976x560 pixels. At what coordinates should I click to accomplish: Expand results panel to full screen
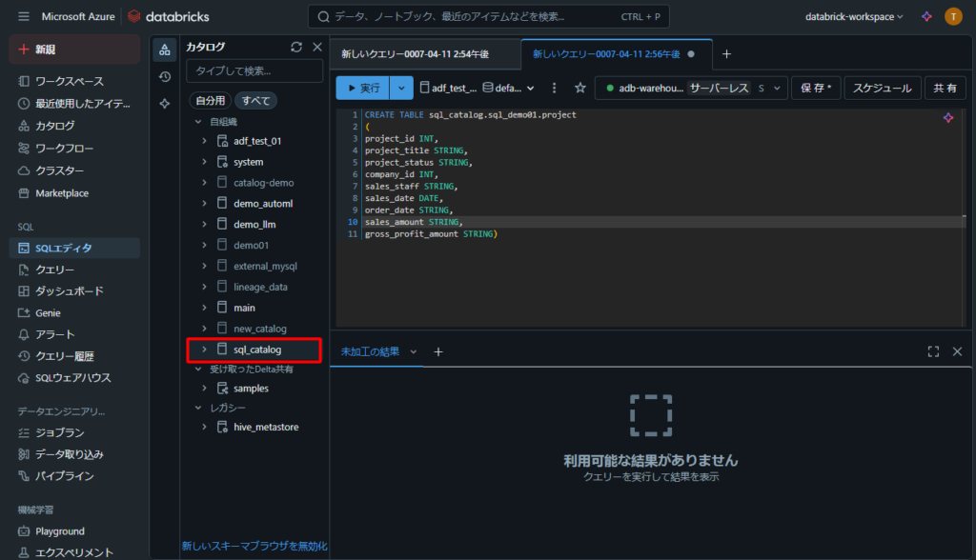[x=933, y=351]
